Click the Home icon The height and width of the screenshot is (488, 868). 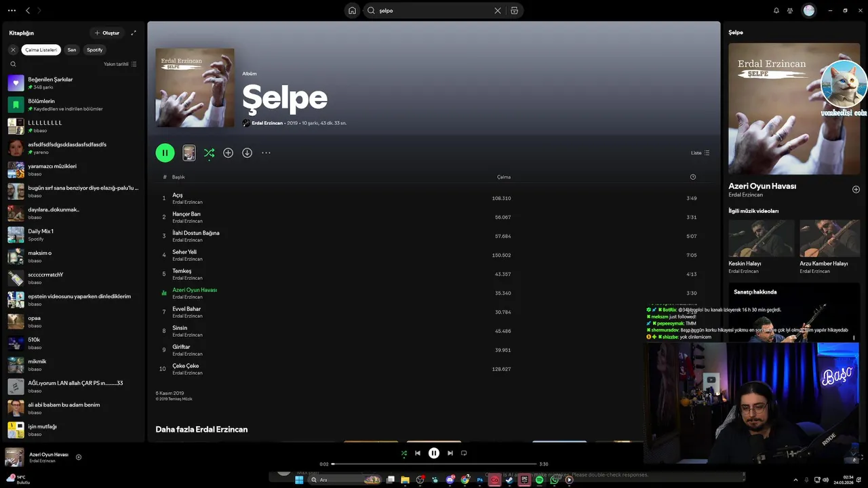[352, 10]
